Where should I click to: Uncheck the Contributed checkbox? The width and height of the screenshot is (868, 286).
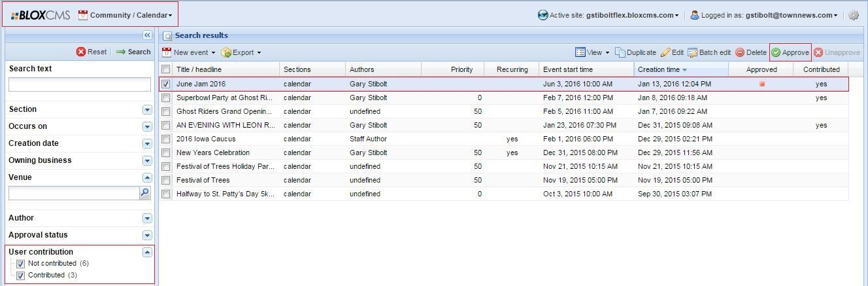[x=20, y=276]
